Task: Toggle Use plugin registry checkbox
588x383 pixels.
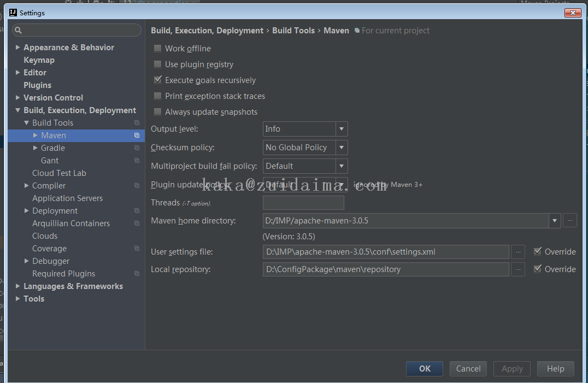Action: coord(157,64)
